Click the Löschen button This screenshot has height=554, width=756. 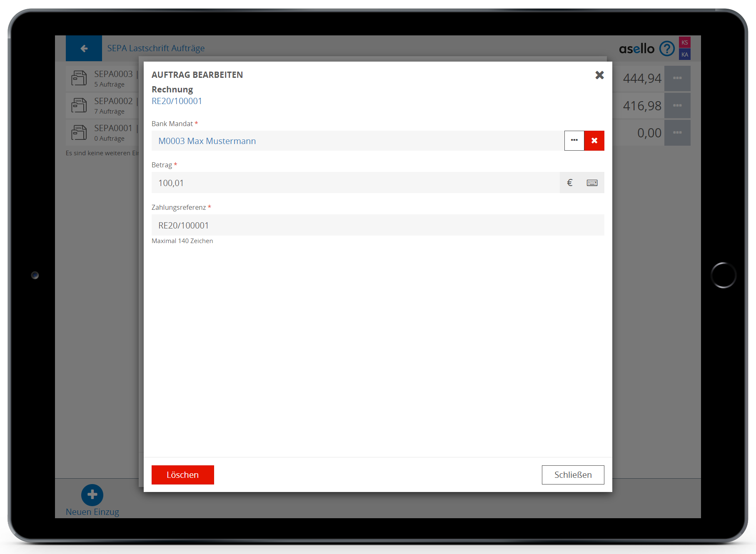(x=182, y=475)
